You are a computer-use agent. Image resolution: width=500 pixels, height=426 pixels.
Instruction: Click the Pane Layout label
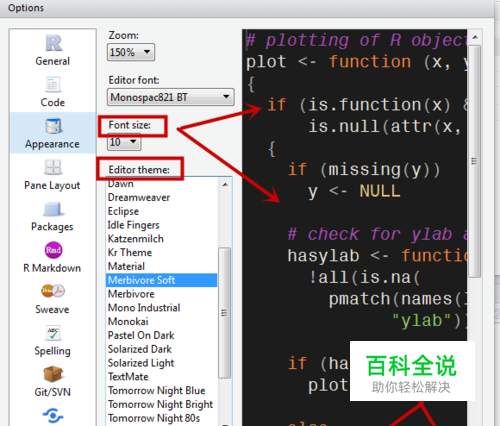coord(52,186)
